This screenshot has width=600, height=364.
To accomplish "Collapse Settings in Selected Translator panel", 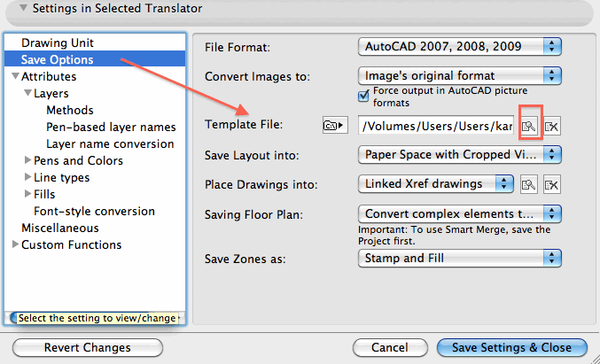I will click(x=23, y=8).
